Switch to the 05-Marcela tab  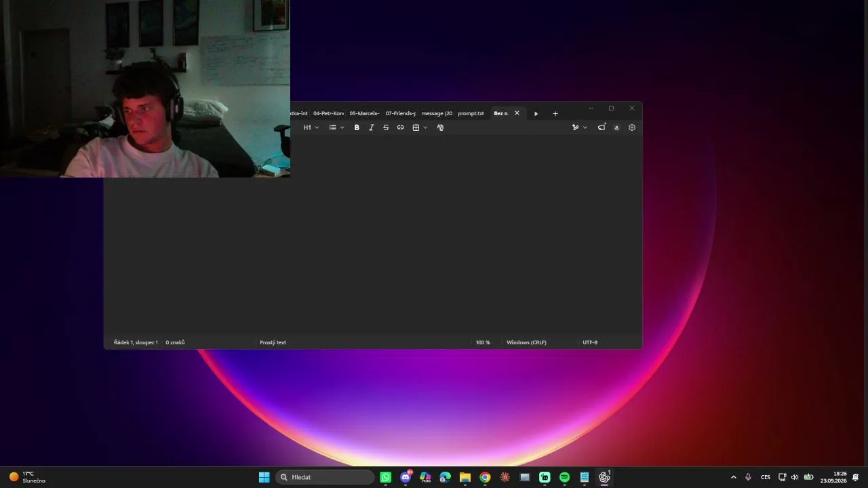[x=364, y=113]
